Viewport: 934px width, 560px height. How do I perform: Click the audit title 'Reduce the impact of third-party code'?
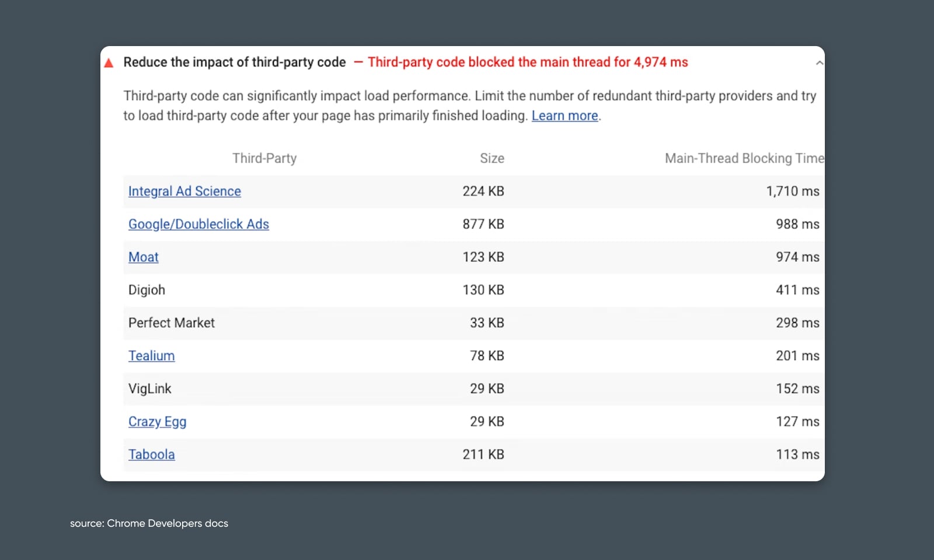tap(234, 62)
